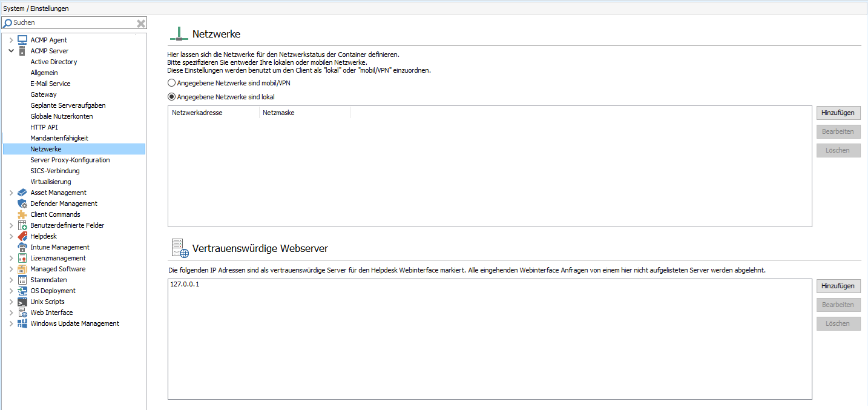
Task: Select the Asset Management icon in the sidebar
Action: (x=22, y=193)
